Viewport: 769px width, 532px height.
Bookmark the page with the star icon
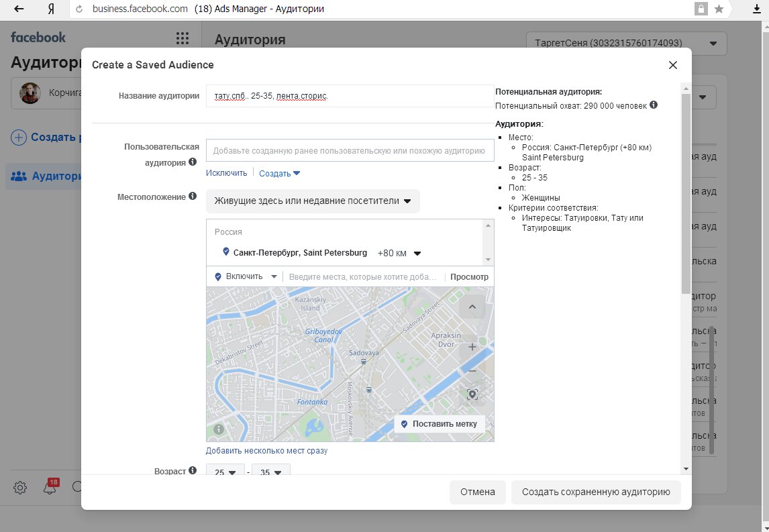719,9
